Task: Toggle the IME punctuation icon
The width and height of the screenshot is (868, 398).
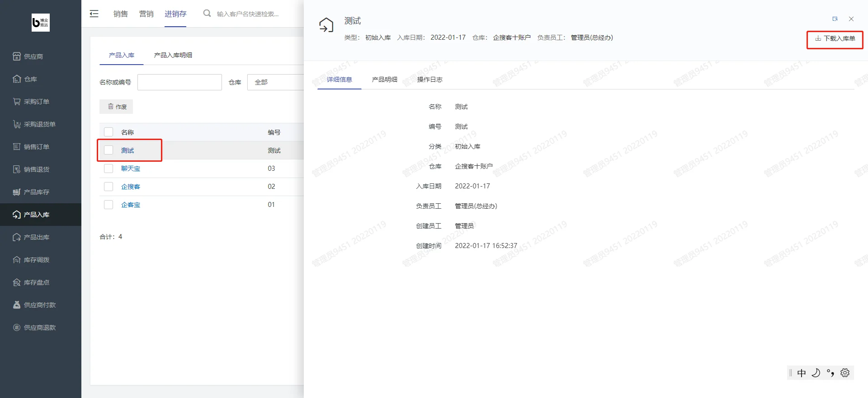Action: pos(830,373)
